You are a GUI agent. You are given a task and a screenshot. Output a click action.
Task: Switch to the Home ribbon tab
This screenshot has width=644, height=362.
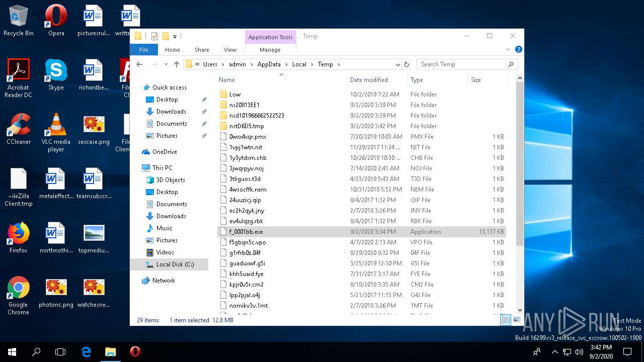pyautogui.click(x=173, y=50)
